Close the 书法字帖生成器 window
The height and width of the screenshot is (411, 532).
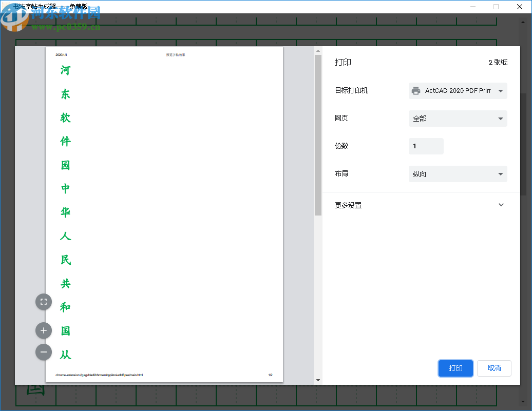click(520, 7)
